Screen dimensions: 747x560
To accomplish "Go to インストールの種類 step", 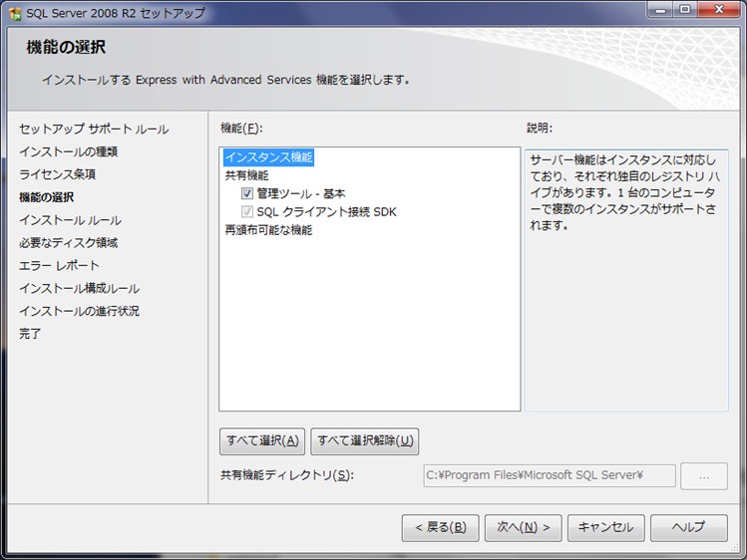I will pos(68,151).
